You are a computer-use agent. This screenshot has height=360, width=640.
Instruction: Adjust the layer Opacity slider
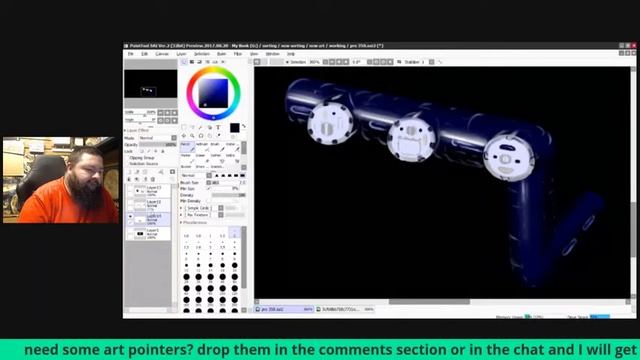(x=158, y=144)
